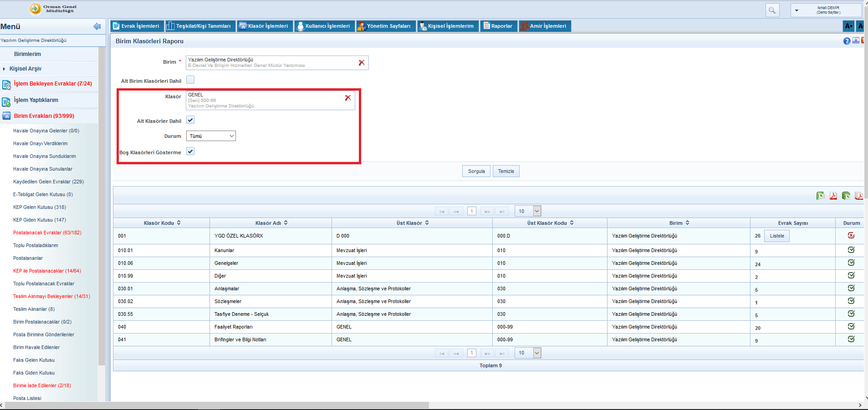The image size is (868, 410).
Task: Remove the selected Birim with red X
Action: [x=362, y=63]
